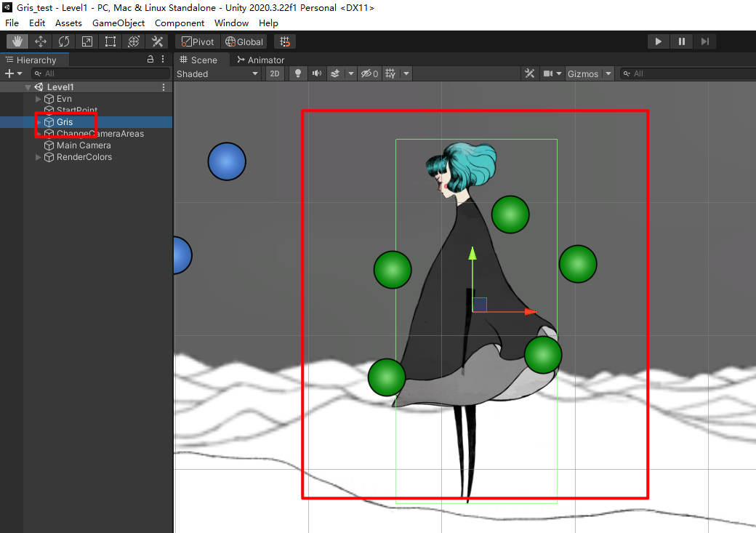This screenshot has height=533, width=756.
Task: Select the Transform tool
Action: pos(134,41)
